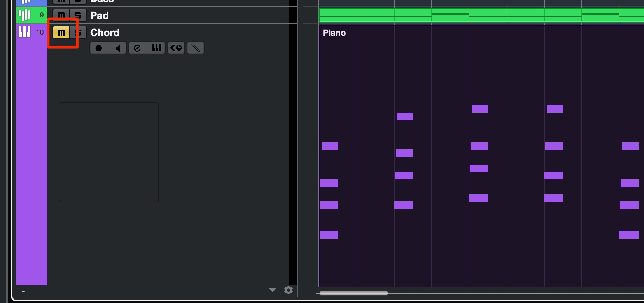Open track list settings gear
Viewport: 644px width, 303px height.
(289, 290)
